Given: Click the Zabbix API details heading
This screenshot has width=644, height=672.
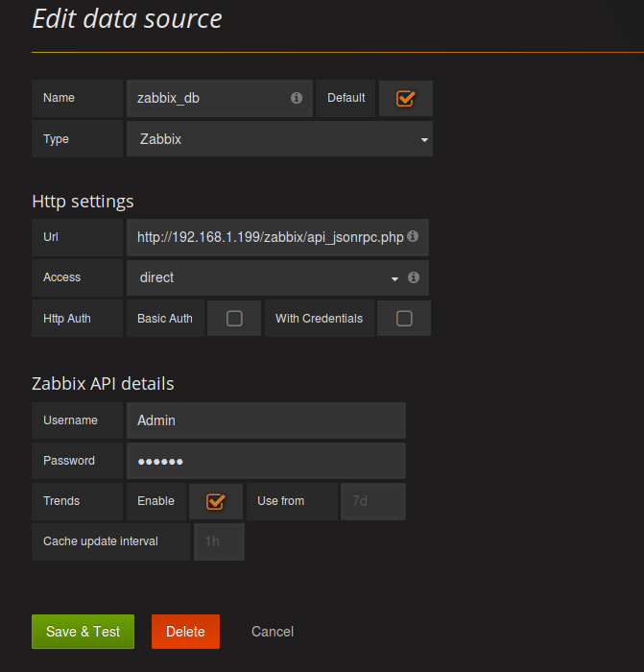Looking at the screenshot, I should pyautogui.click(x=103, y=384).
